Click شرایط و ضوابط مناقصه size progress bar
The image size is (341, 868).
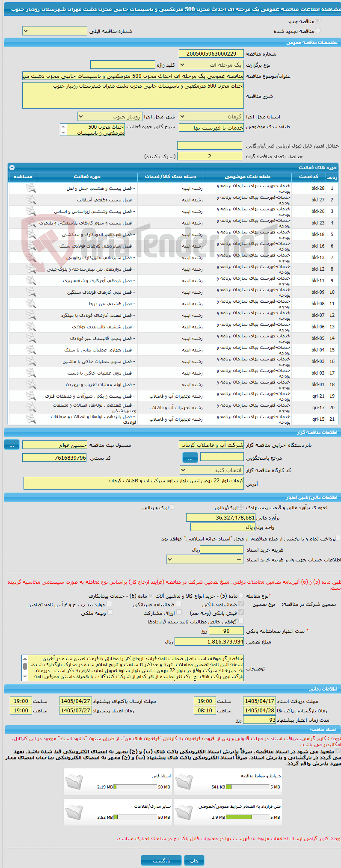pyautogui.click(x=247, y=787)
